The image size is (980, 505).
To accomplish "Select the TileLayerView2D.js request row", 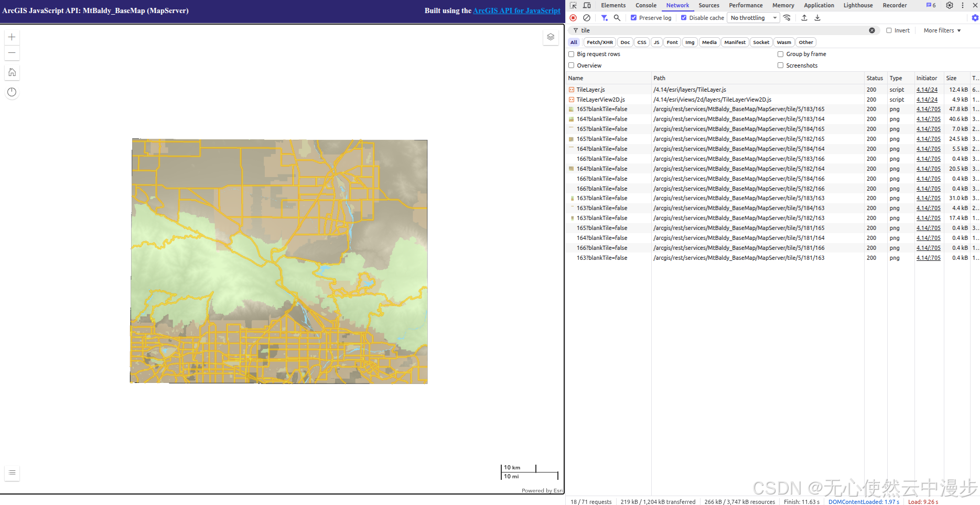I will tap(773, 100).
